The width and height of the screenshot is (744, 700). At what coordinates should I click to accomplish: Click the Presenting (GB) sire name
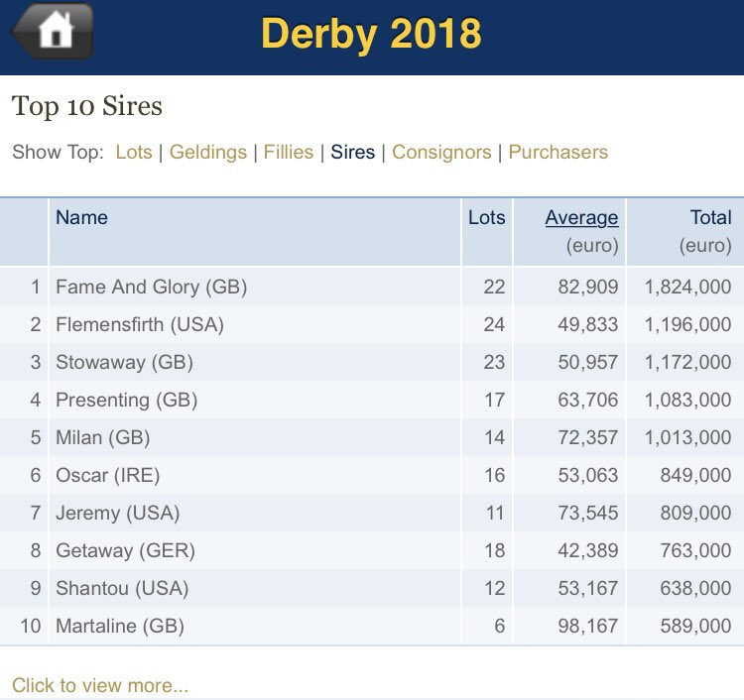pyautogui.click(x=127, y=401)
